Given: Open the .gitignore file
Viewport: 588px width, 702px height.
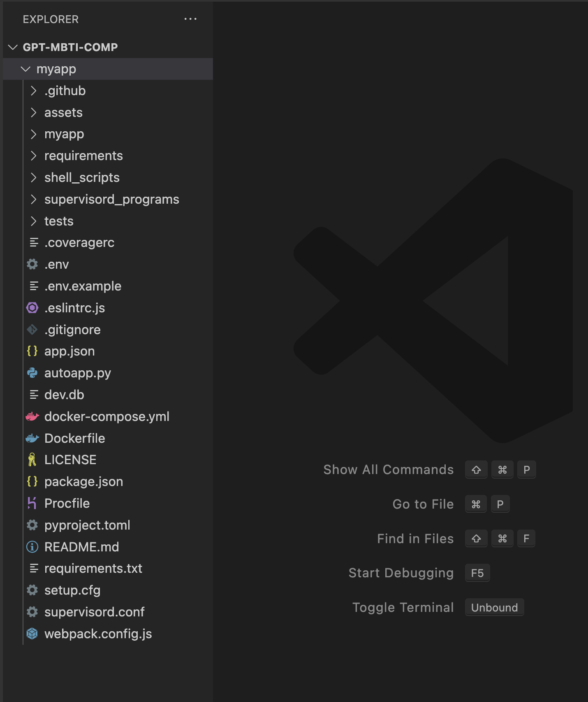Looking at the screenshot, I should 108,330.
